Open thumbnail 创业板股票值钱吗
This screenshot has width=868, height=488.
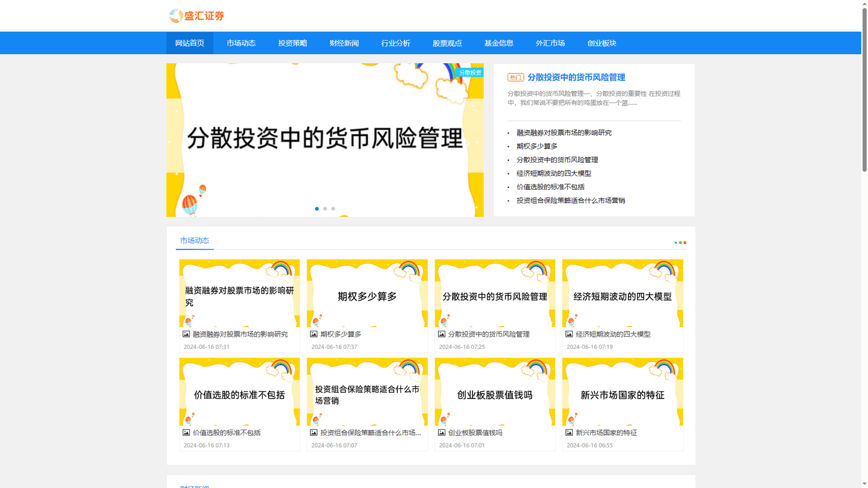click(495, 392)
